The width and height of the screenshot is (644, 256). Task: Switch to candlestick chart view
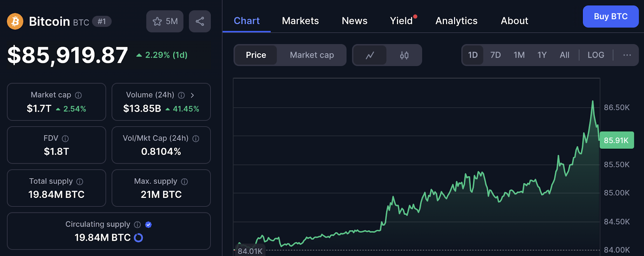pyautogui.click(x=404, y=55)
